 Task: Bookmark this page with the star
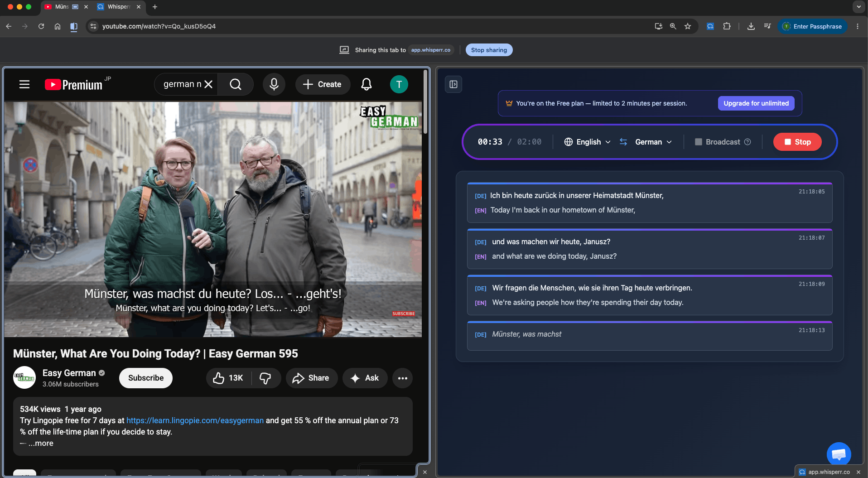(688, 26)
